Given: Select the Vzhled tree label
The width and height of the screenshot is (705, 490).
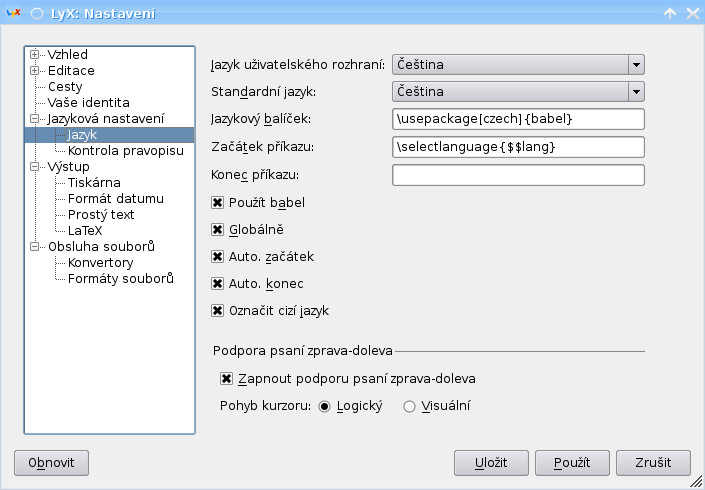Looking at the screenshot, I should click(x=67, y=54).
